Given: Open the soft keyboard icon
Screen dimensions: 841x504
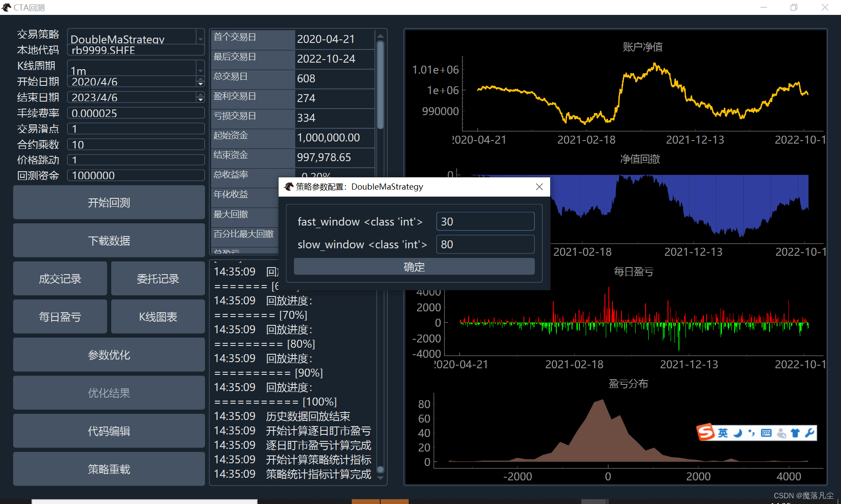Looking at the screenshot, I should point(766,433).
